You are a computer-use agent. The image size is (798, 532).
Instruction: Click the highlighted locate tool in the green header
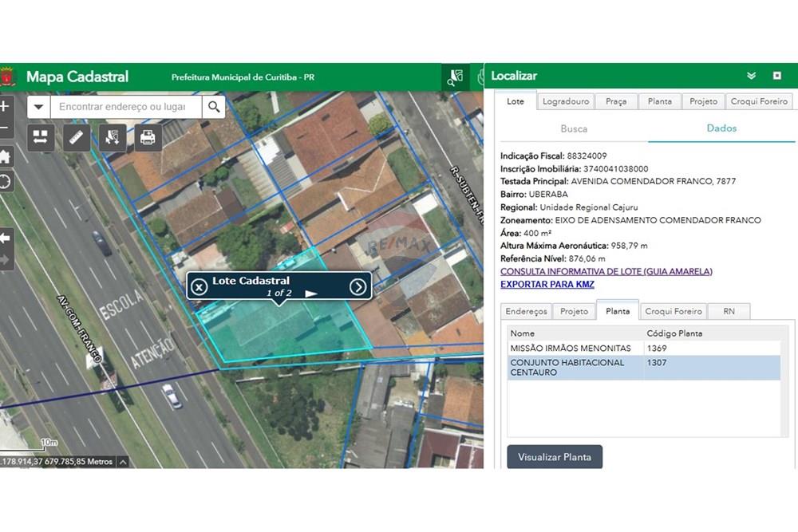pyautogui.click(x=456, y=77)
